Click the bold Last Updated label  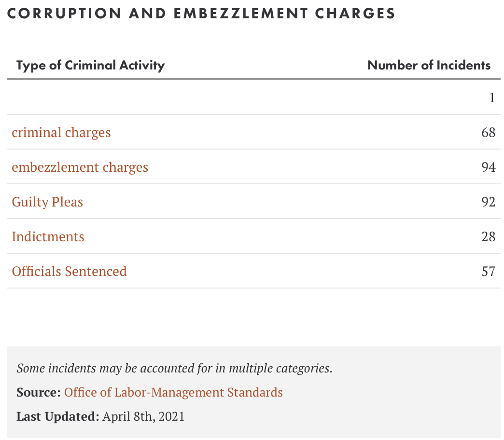point(58,416)
